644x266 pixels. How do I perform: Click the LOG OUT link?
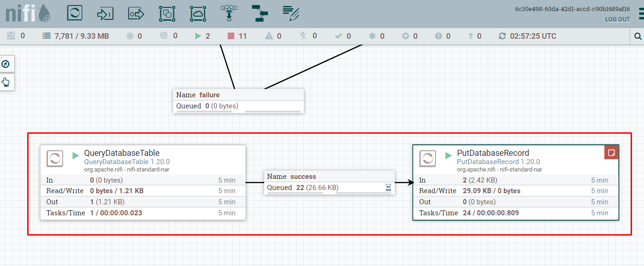click(617, 19)
